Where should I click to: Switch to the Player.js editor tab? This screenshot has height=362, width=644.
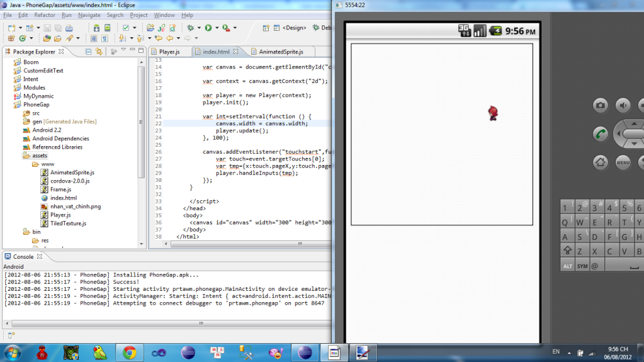coord(169,52)
